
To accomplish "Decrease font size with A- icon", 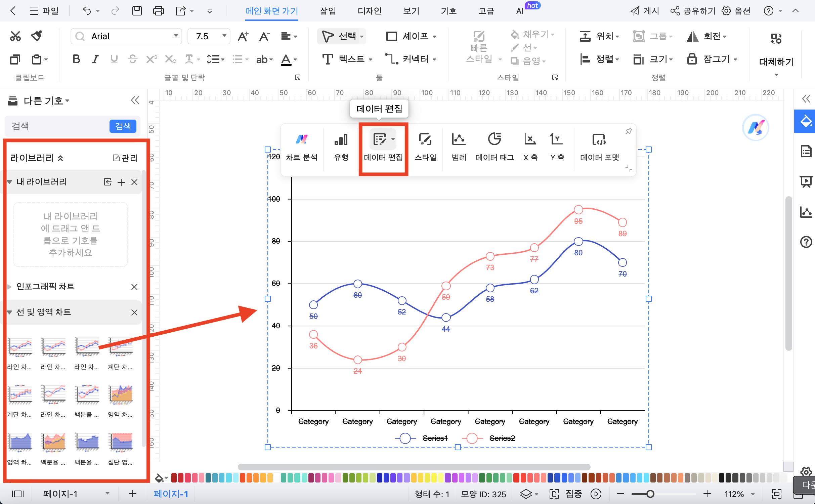I will pyautogui.click(x=264, y=36).
